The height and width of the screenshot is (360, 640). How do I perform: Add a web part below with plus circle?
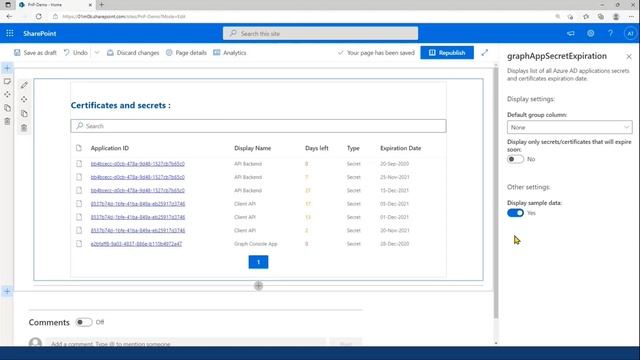258,286
